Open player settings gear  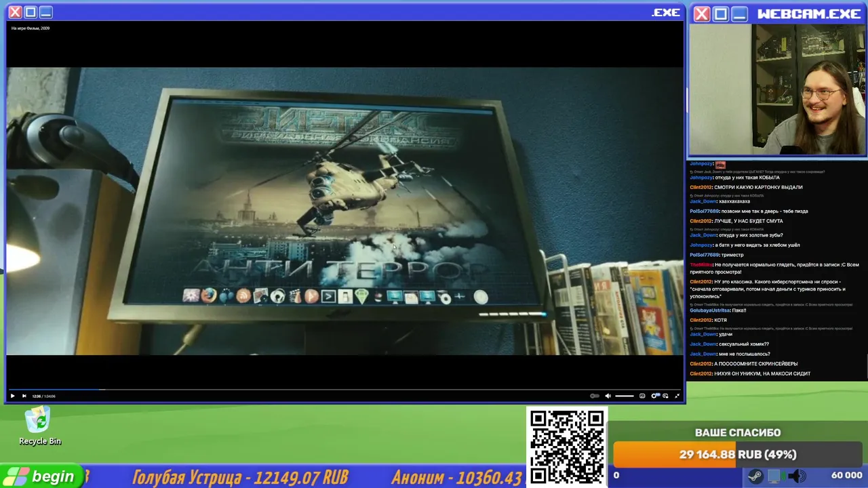[654, 396]
